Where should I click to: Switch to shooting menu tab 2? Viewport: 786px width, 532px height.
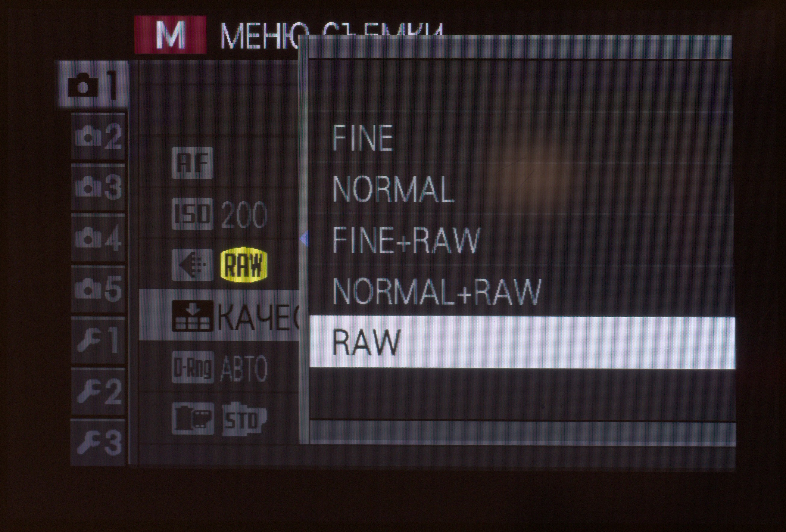[x=98, y=136]
